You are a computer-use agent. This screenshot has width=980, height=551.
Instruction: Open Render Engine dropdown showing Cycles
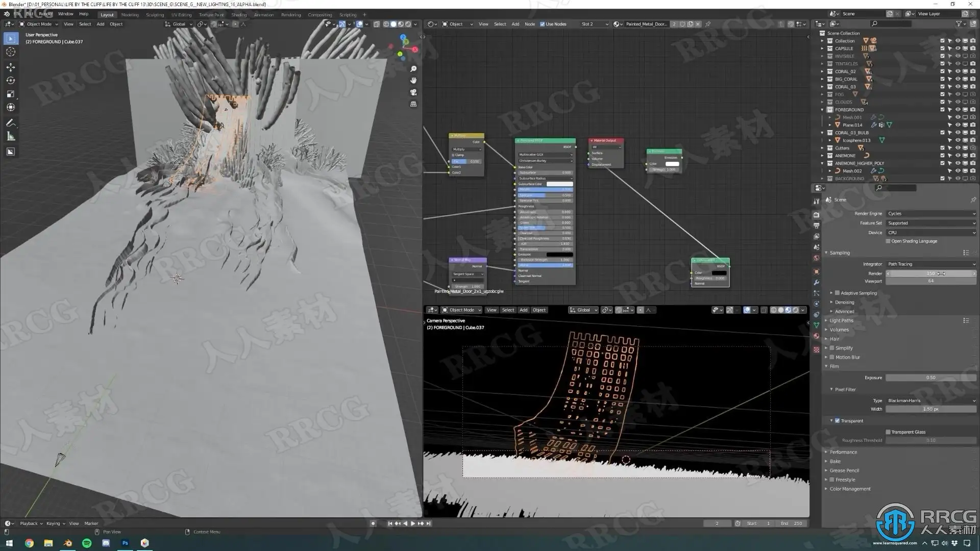(x=931, y=214)
